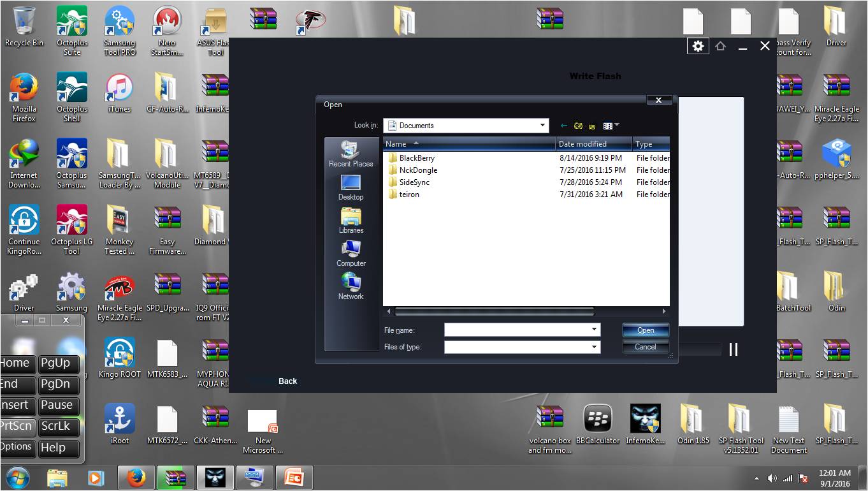
Task: Open the Views dropdown arrow in the dialog toolbar
Action: click(x=615, y=125)
